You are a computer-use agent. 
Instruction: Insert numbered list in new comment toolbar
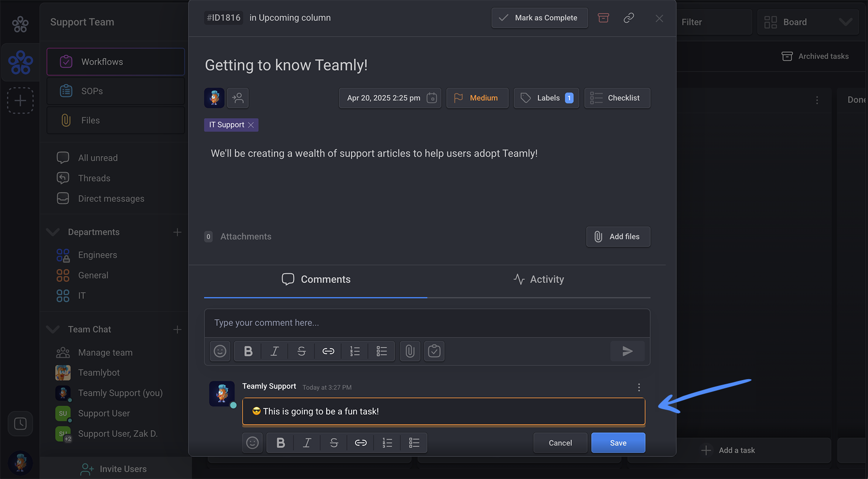(x=355, y=351)
